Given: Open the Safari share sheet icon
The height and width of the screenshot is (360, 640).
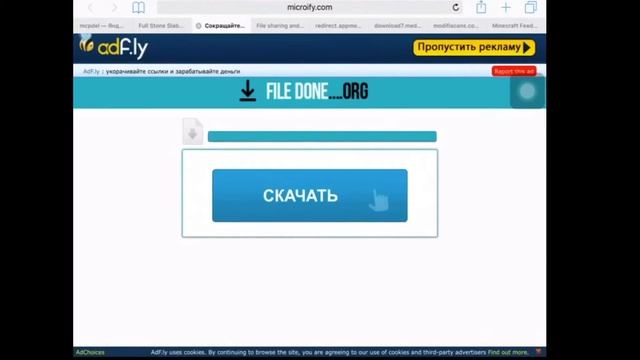Looking at the screenshot, I should [481, 7].
